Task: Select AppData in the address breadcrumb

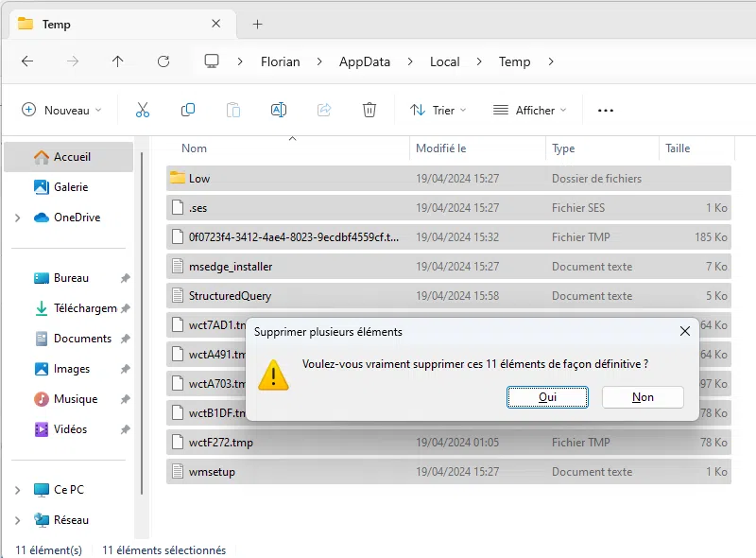Action: point(365,61)
